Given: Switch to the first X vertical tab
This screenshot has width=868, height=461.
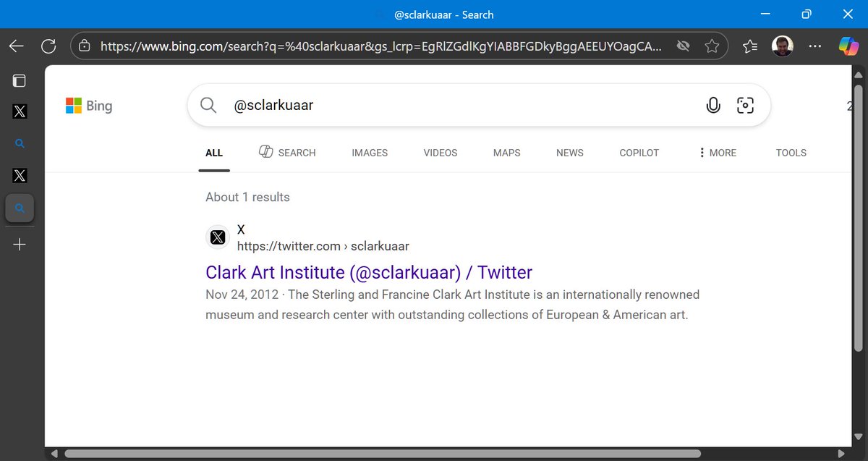Looking at the screenshot, I should click(20, 111).
